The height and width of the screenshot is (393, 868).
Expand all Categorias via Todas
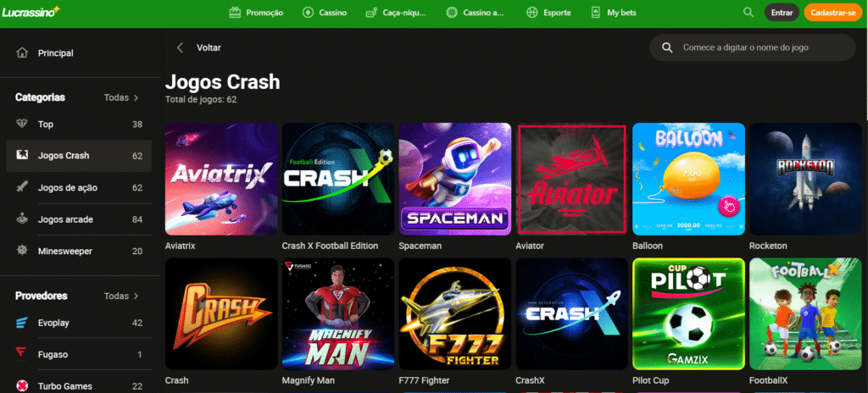coord(121,97)
